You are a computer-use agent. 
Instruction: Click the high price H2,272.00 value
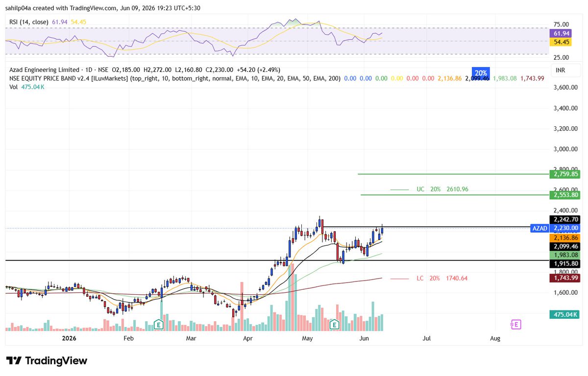click(157, 70)
